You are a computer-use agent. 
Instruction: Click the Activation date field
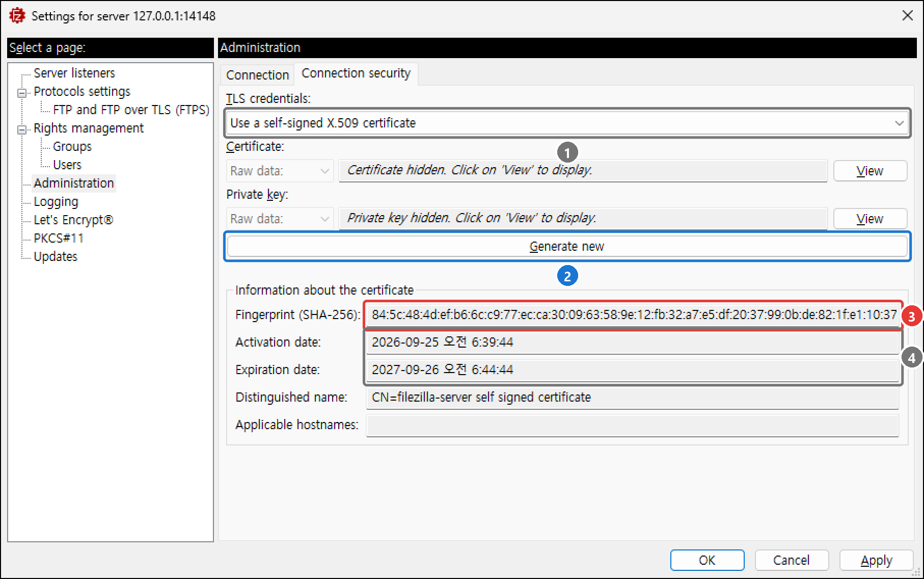(633, 342)
